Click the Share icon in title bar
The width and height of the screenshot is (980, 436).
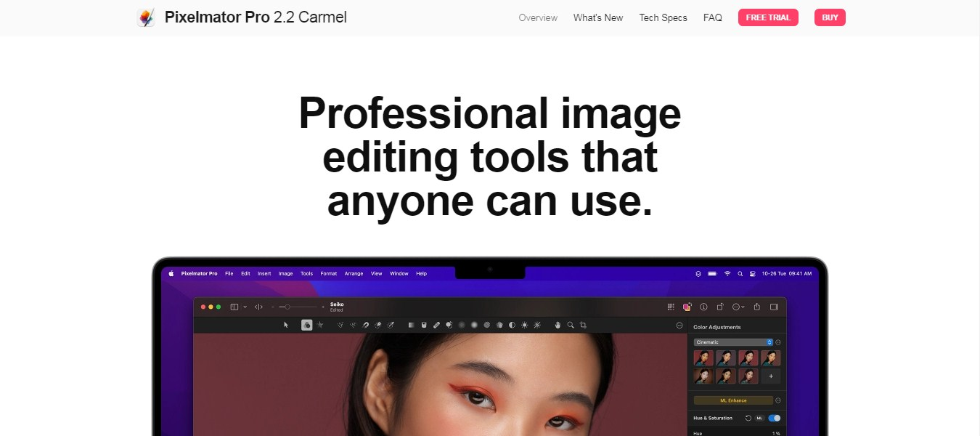756,307
